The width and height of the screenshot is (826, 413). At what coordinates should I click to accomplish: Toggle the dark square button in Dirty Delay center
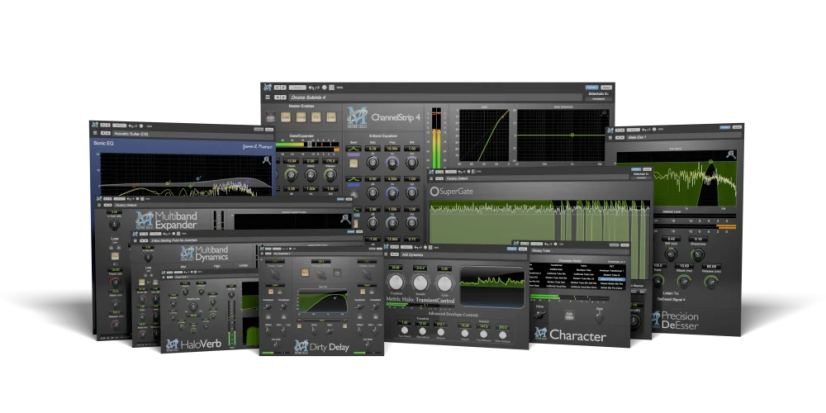click(x=337, y=272)
